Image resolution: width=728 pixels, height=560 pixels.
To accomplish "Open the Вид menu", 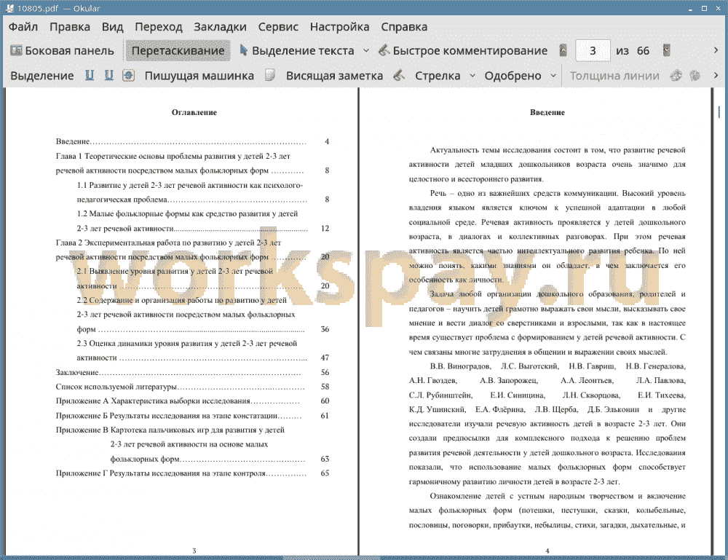I will [x=112, y=27].
